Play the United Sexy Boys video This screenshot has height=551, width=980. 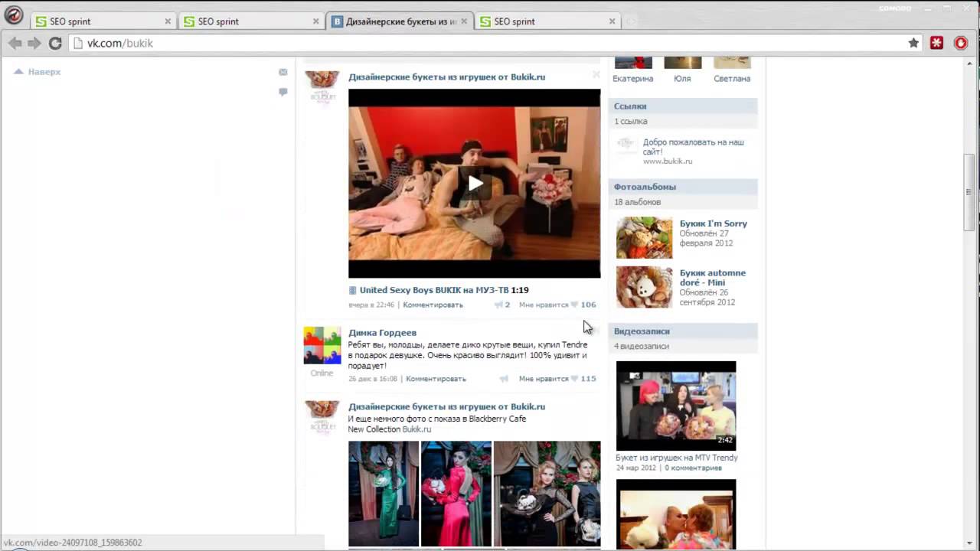click(475, 184)
